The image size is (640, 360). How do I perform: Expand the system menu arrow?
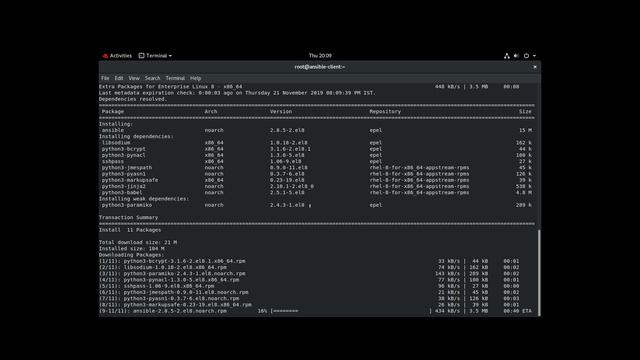click(x=534, y=56)
